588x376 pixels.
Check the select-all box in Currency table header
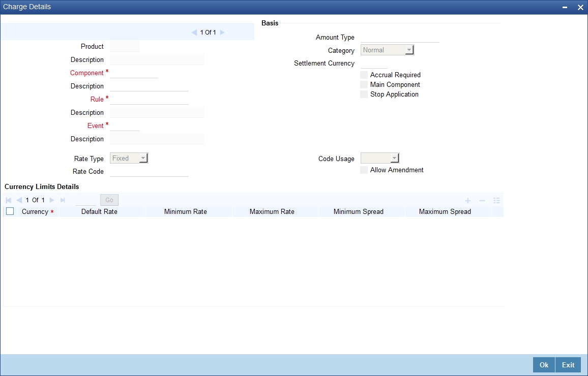coord(10,211)
